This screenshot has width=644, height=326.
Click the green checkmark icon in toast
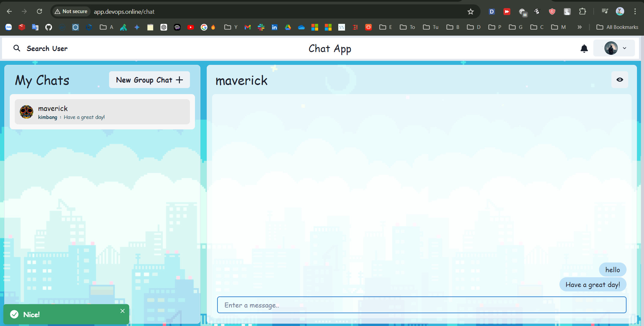14,314
